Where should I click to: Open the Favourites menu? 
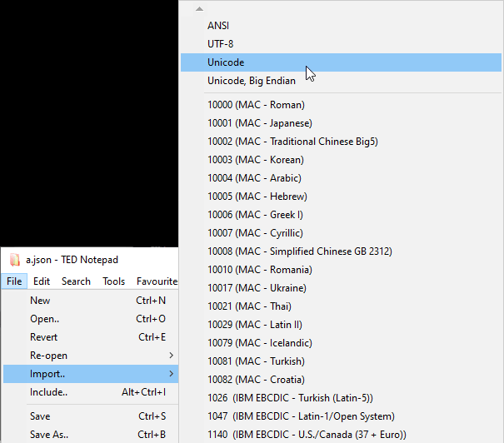[x=157, y=281]
